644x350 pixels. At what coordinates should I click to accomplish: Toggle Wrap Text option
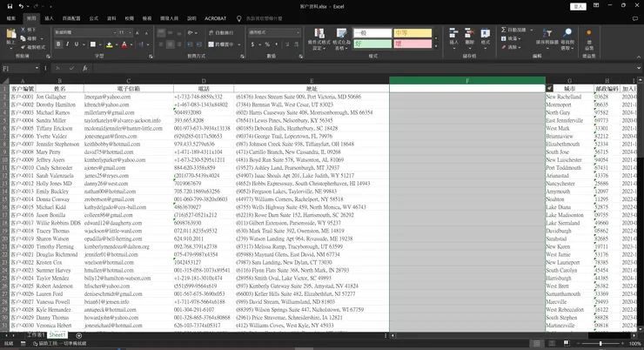point(221,32)
